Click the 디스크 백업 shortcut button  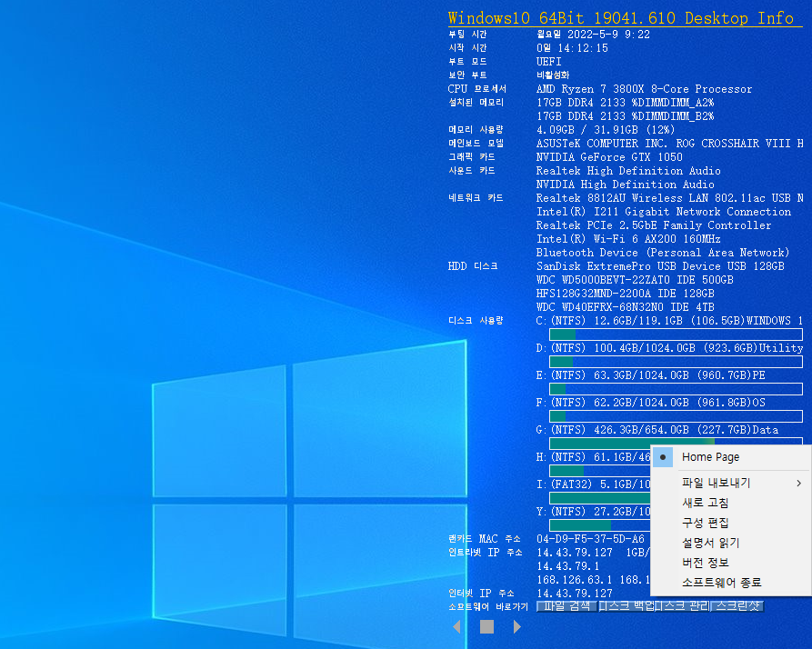(627, 606)
